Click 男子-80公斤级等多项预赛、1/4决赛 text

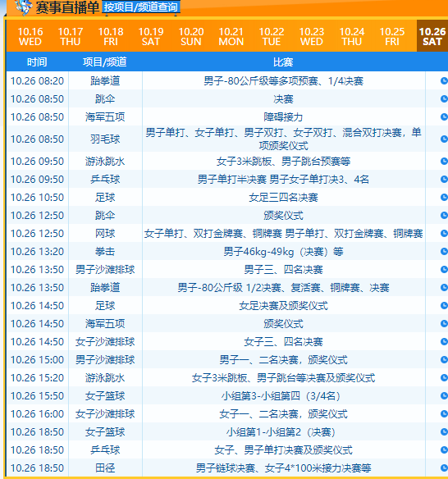coord(283,81)
